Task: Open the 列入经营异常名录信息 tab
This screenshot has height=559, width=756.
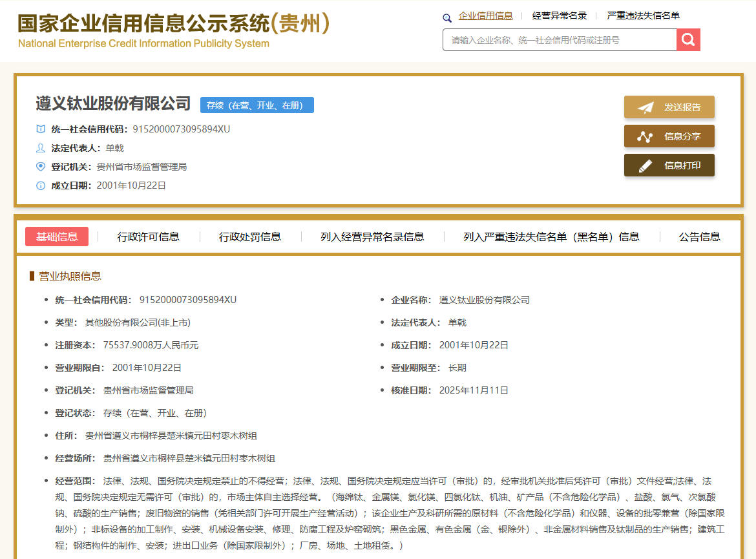Action: 372,237
